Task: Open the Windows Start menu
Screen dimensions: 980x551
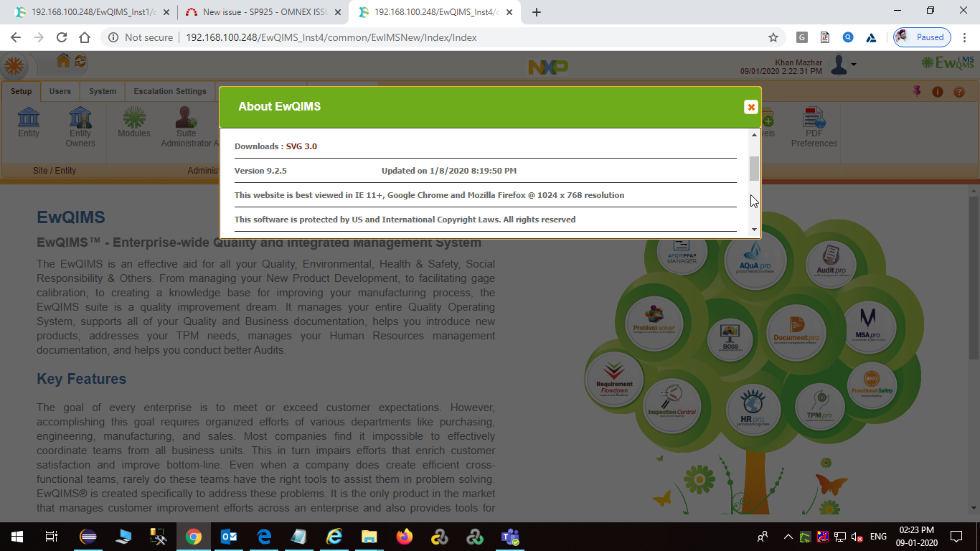Action: 17,537
